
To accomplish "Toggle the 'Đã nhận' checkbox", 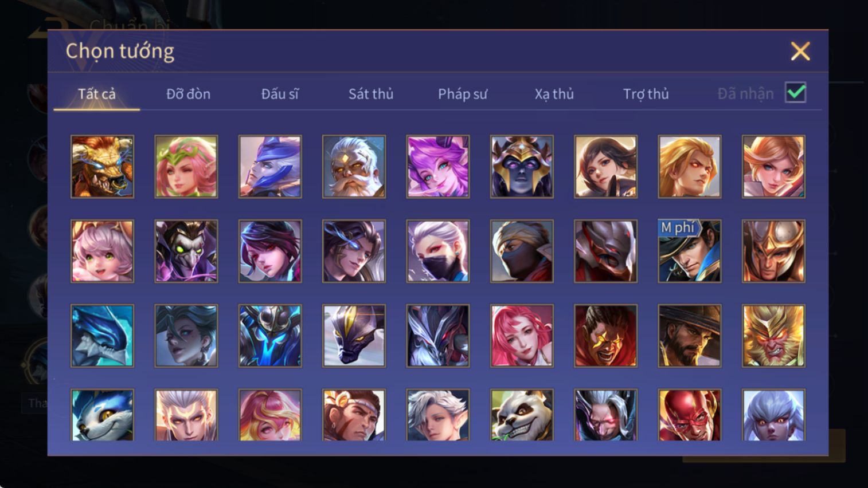I will pyautogui.click(x=796, y=93).
